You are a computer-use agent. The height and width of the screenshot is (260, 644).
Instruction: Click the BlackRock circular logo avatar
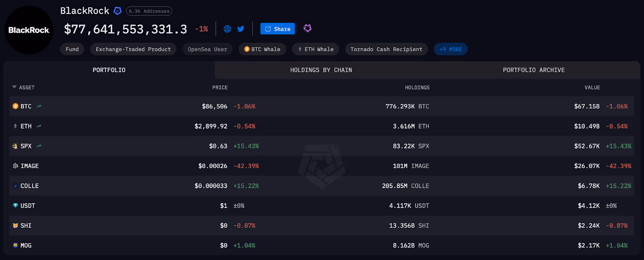(28, 29)
